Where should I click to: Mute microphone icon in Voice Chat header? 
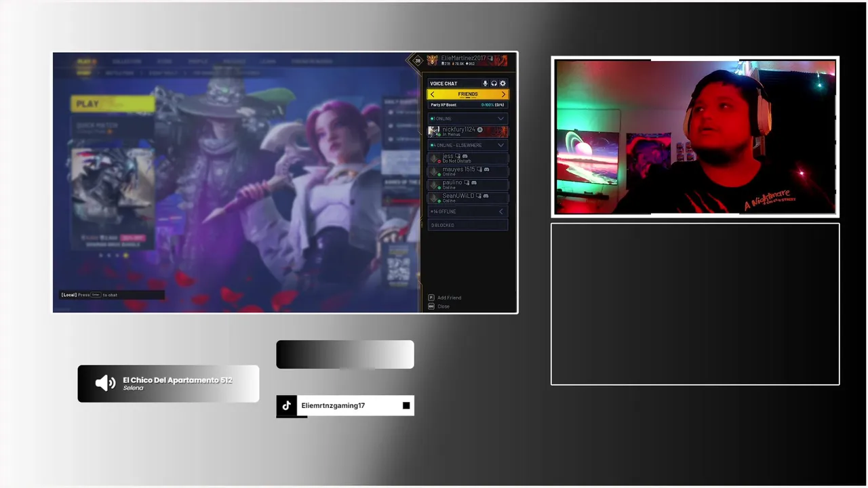click(x=485, y=83)
